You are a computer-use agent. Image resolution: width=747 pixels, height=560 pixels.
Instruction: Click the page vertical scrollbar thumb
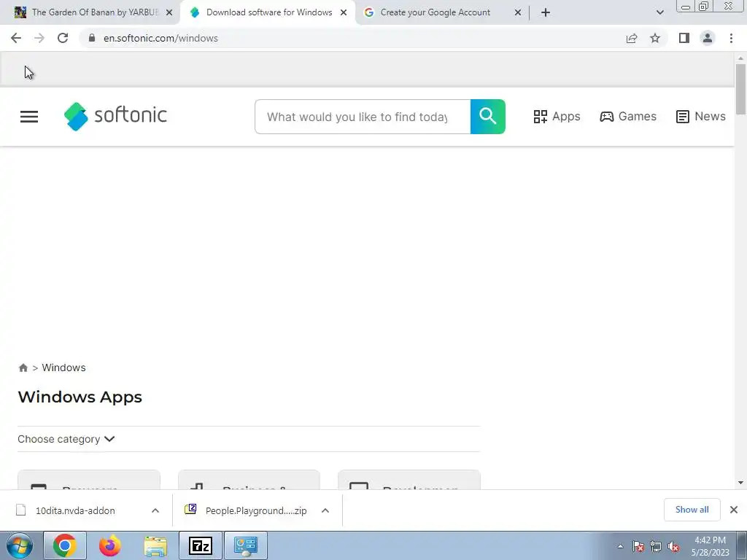coord(740,89)
